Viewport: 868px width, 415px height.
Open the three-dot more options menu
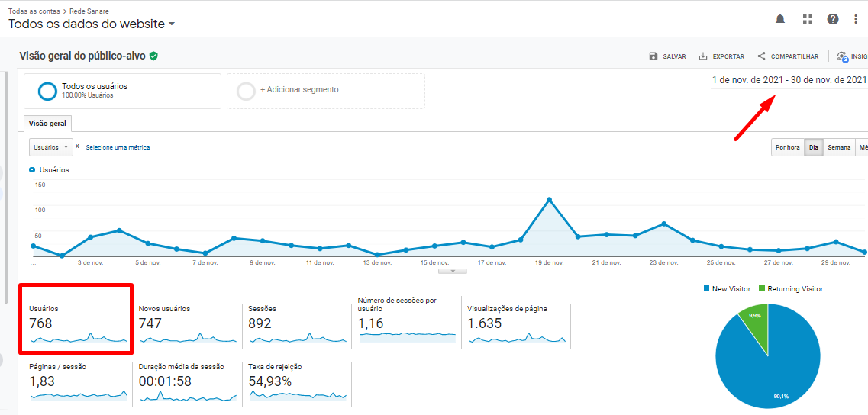click(x=856, y=19)
